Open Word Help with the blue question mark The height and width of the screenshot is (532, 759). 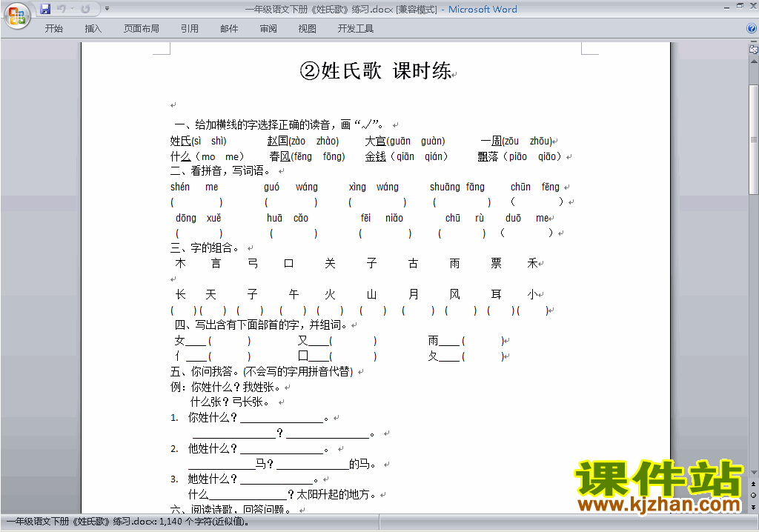click(x=752, y=28)
